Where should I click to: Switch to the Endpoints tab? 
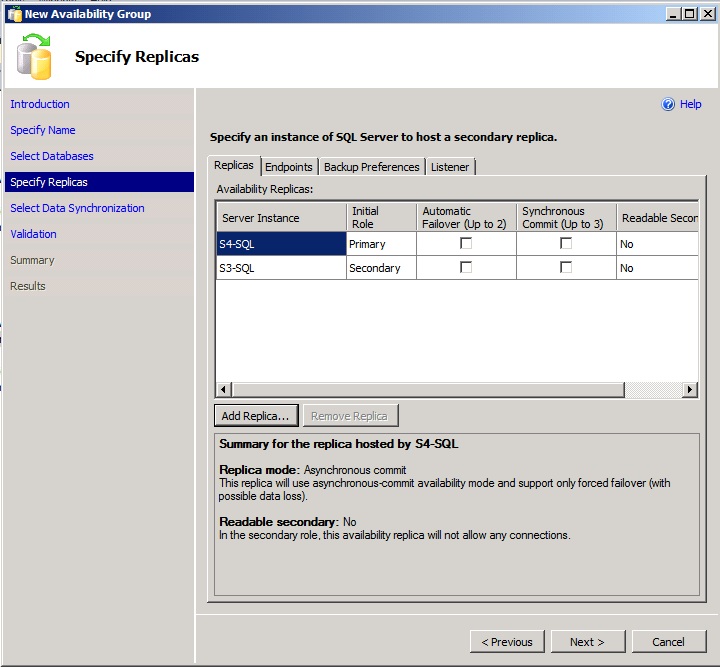289,167
